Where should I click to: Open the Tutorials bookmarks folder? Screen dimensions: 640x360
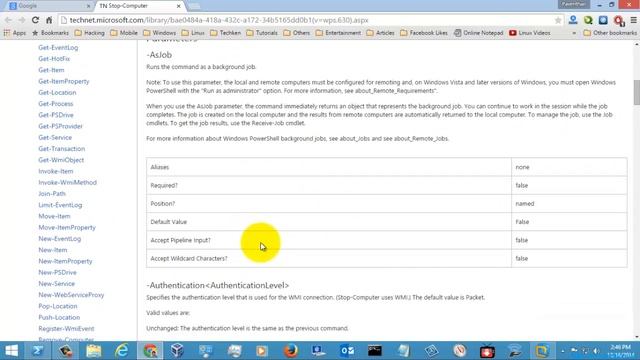262,33
